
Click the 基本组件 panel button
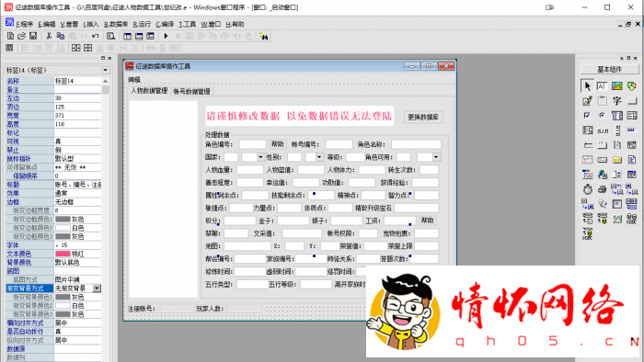click(609, 69)
